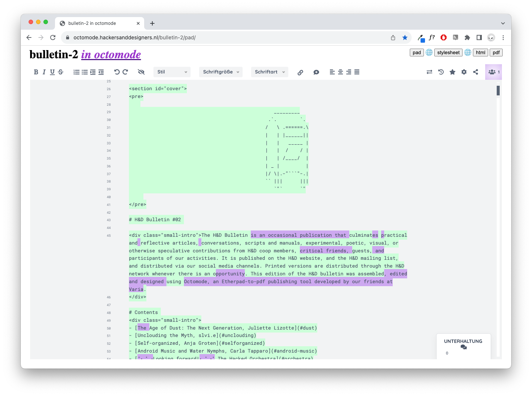
Task: Insert an ordered list
Action: pos(77,72)
